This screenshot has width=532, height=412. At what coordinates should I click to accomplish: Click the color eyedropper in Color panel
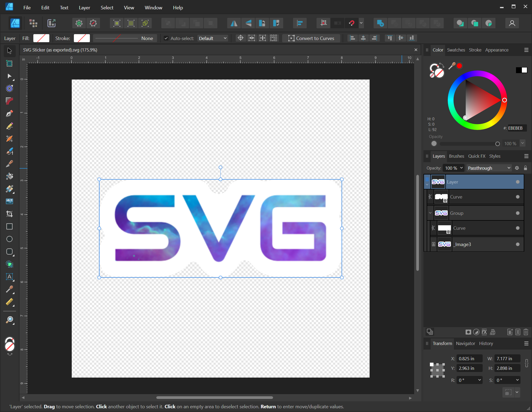coord(452,66)
